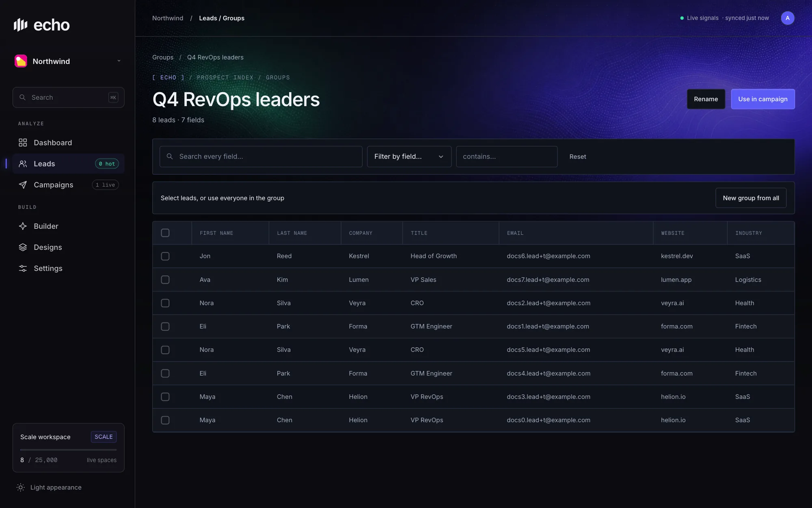Click Use in campaign button
Image resolution: width=812 pixels, height=508 pixels.
(x=763, y=99)
